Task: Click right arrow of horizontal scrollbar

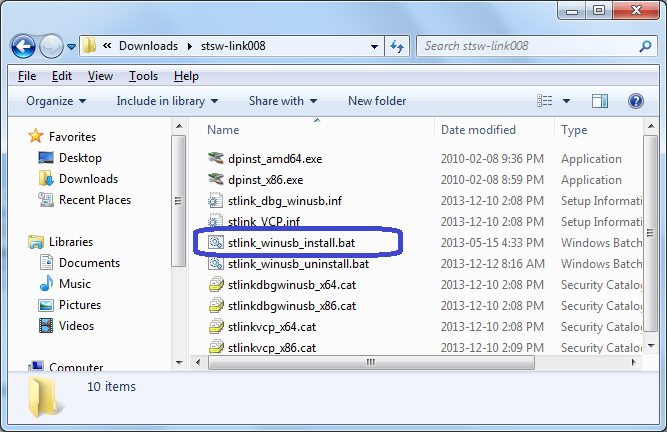Action: tap(633, 362)
